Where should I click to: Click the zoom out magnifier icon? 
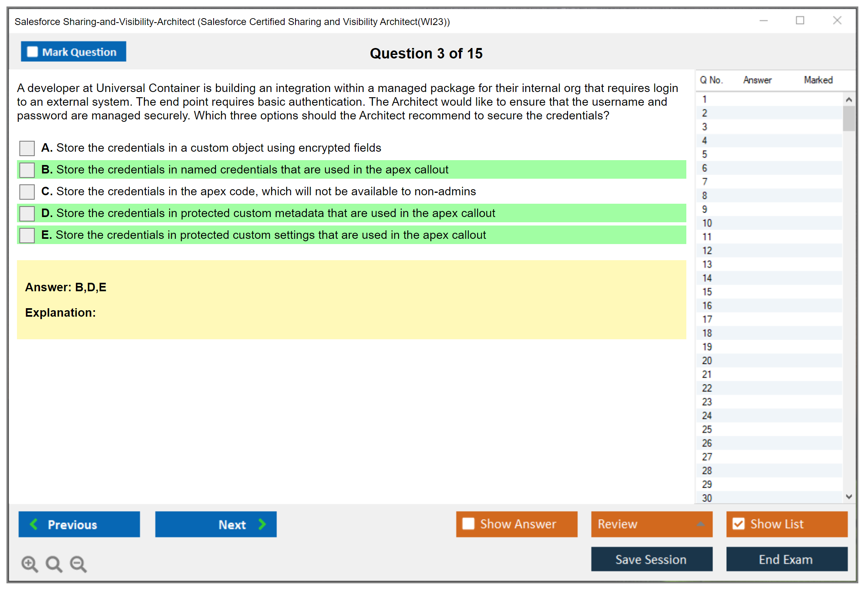tap(78, 564)
